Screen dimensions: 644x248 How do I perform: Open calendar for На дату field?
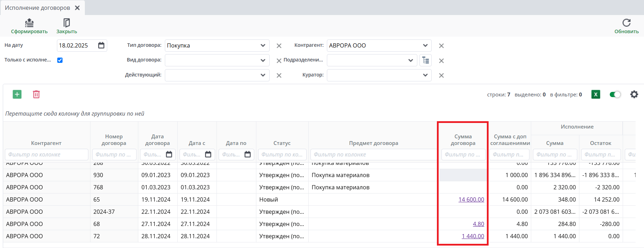coord(101,45)
